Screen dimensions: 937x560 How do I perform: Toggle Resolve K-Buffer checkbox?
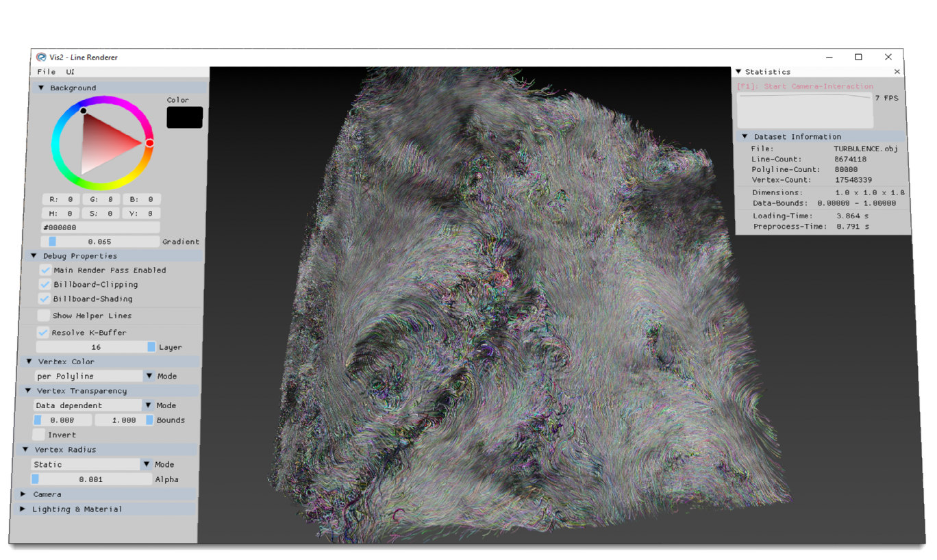click(43, 333)
